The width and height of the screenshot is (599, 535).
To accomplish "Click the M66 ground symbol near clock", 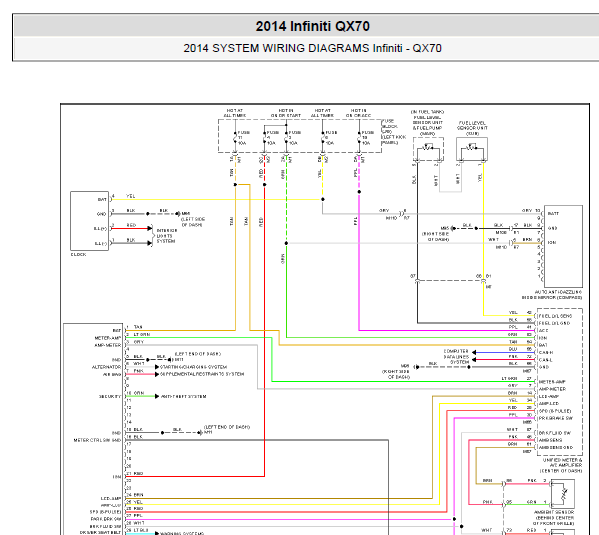I will [178, 214].
